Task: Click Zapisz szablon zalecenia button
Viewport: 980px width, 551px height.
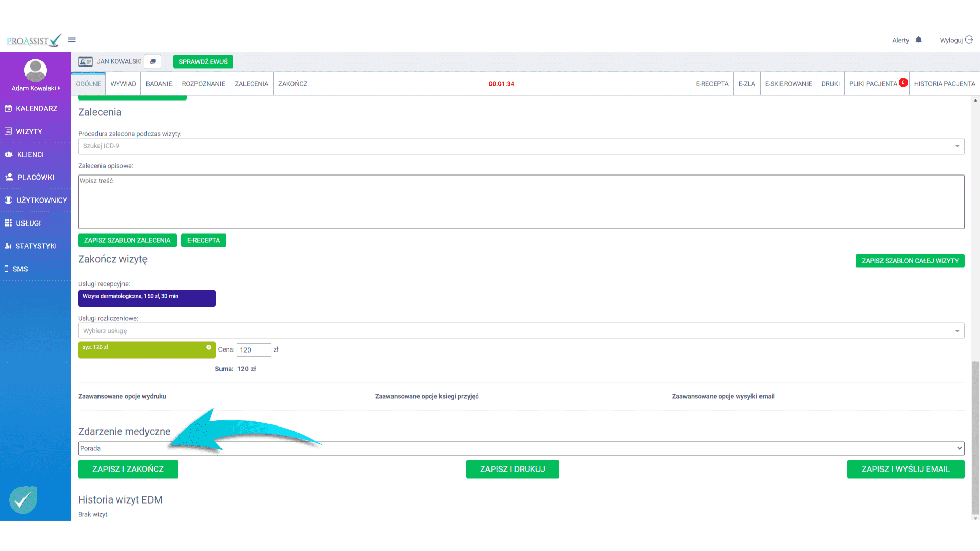Action: point(127,240)
